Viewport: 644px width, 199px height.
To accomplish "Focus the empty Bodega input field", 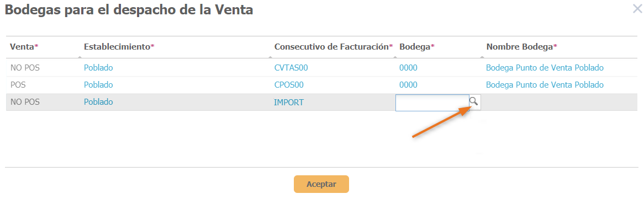I will click(x=432, y=103).
